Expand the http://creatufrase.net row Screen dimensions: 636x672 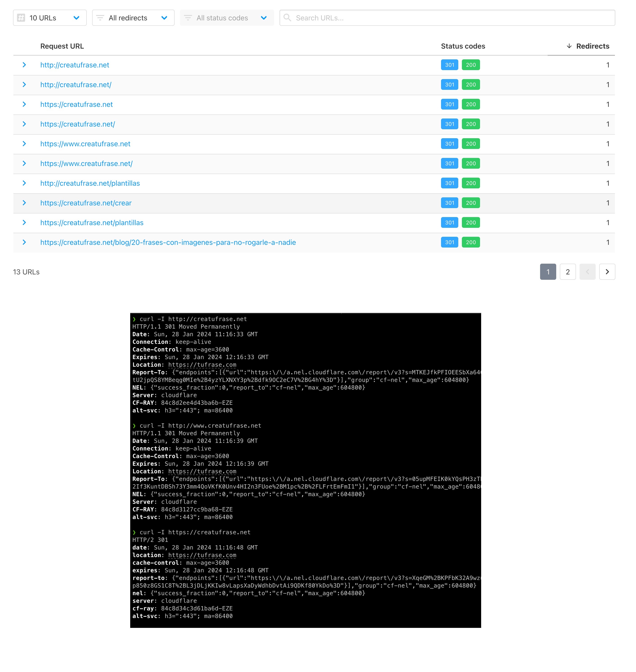tap(24, 65)
